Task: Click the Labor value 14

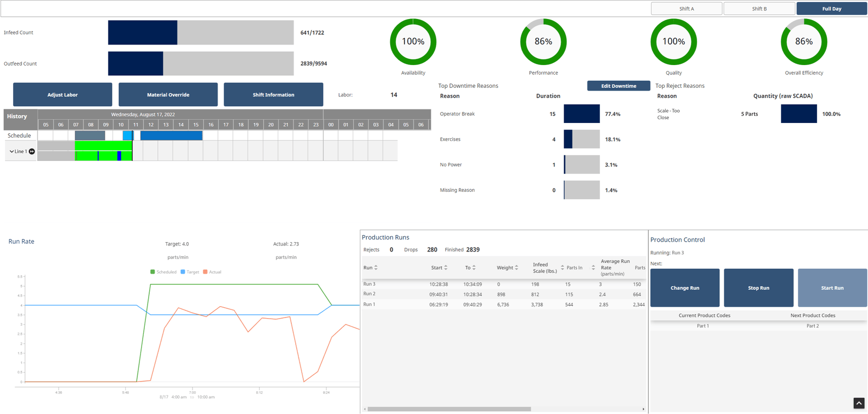Action: 394,95
